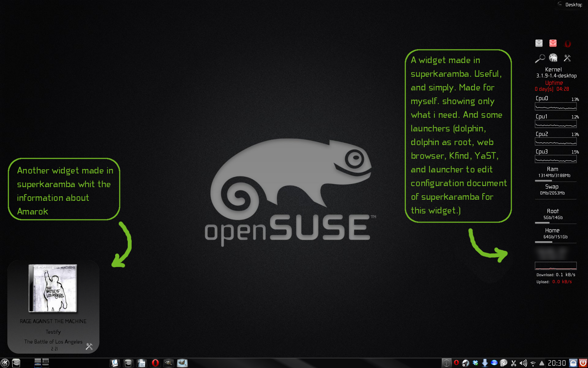Click 'The Battle of Los Angeles' album name
The height and width of the screenshot is (368, 588).
pos(53,341)
